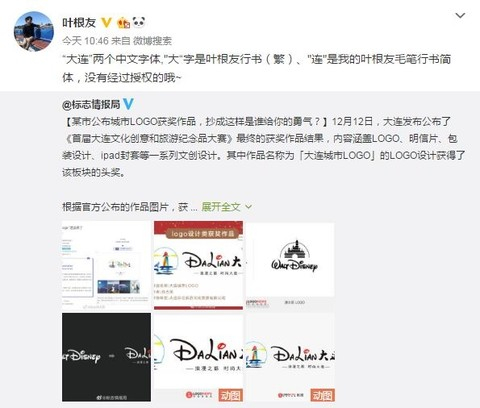Viewport: 480px width, 408px height.
Task: Expand full text via 展开全文
Action: pyautogui.click(x=221, y=207)
